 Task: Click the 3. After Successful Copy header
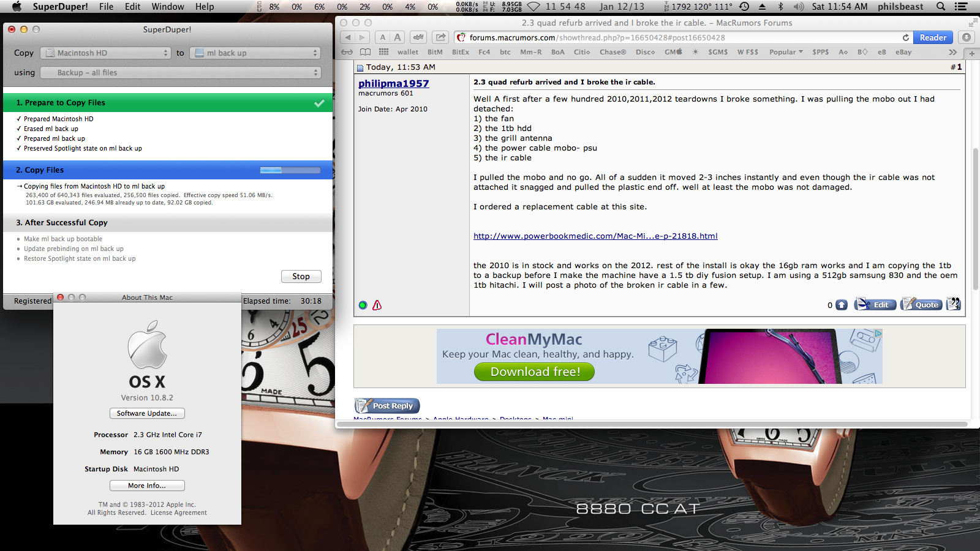(168, 223)
